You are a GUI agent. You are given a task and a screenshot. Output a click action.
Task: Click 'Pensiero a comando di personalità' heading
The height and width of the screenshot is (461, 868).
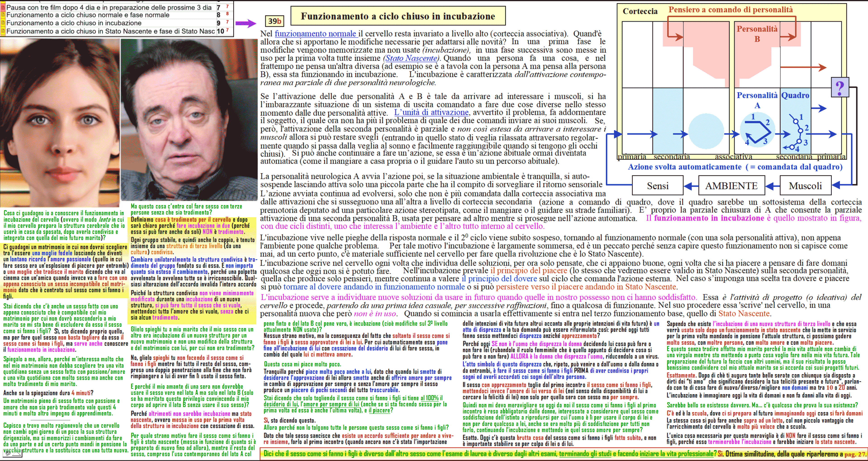pyautogui.click(x=731, y=9)
